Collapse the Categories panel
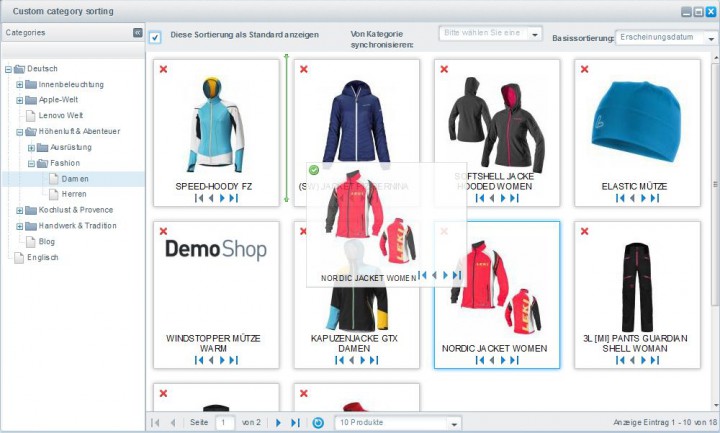720x433 pixels. 138,33
